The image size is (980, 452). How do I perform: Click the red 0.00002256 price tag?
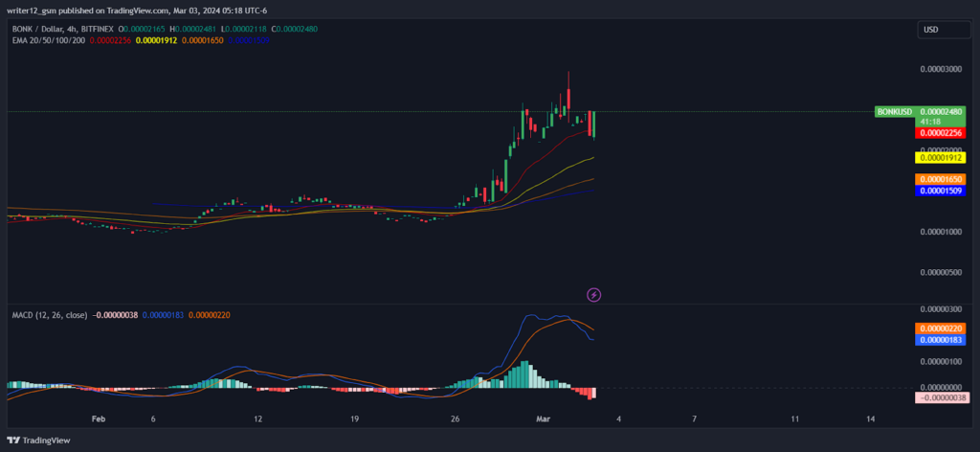tap(941, 132)
